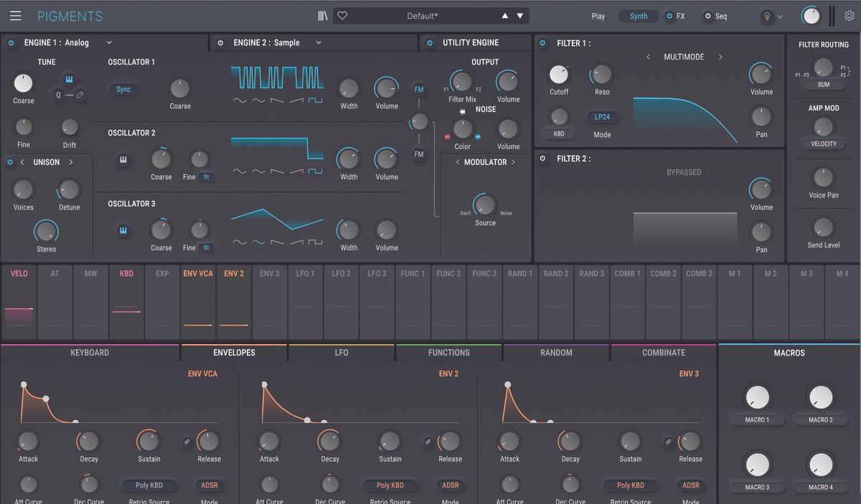Favorite the preset using the heart icon
Image resolution: width=861 pixels, height=504 pixels.
342,16
